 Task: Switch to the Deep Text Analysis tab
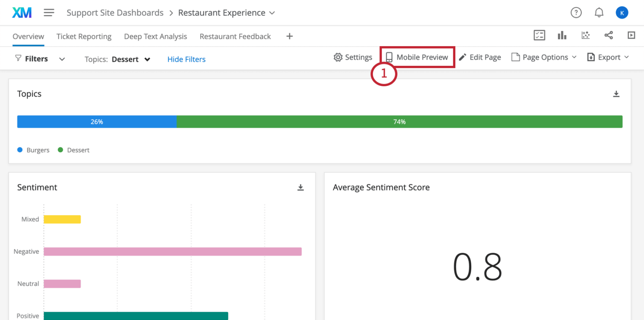pos(155,36)
